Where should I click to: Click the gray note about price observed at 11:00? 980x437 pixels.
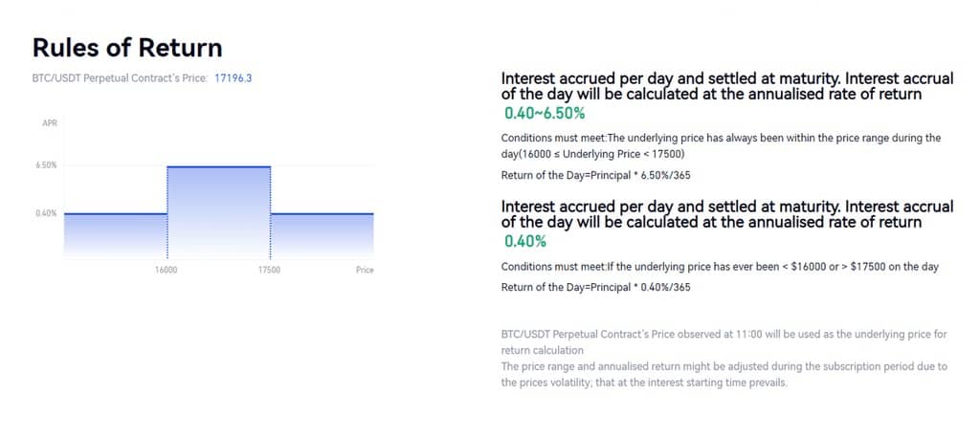coord(724,341)
